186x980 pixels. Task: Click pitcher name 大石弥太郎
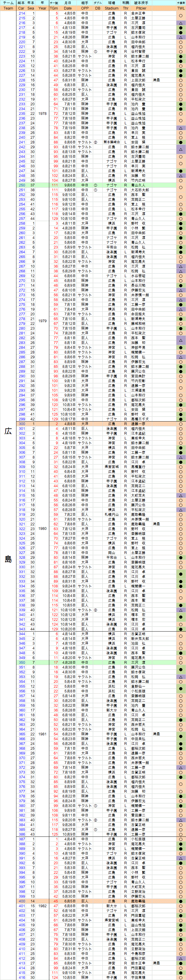140,190
